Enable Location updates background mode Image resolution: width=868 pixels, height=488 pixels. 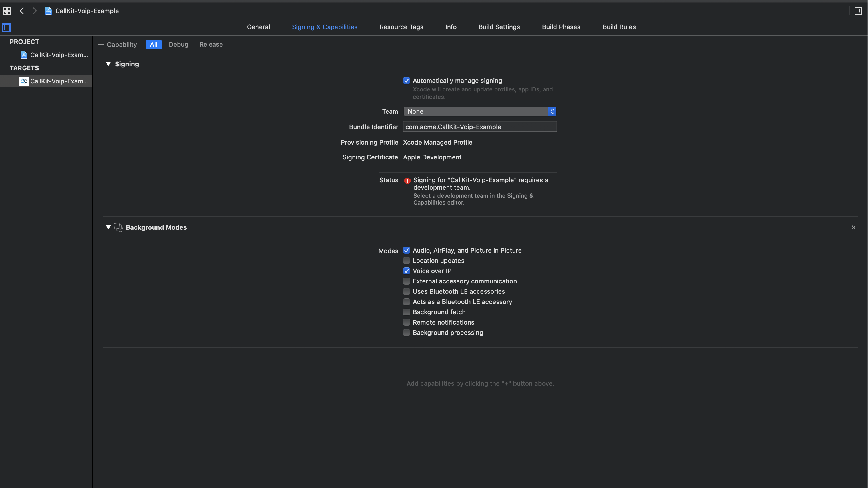[406, 261]
